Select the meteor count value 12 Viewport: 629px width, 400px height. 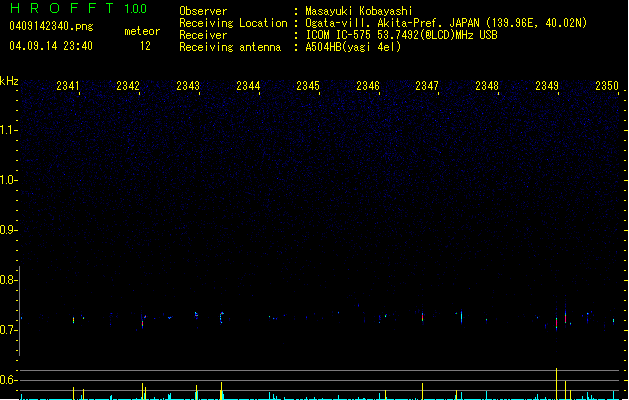pos(145,46)
